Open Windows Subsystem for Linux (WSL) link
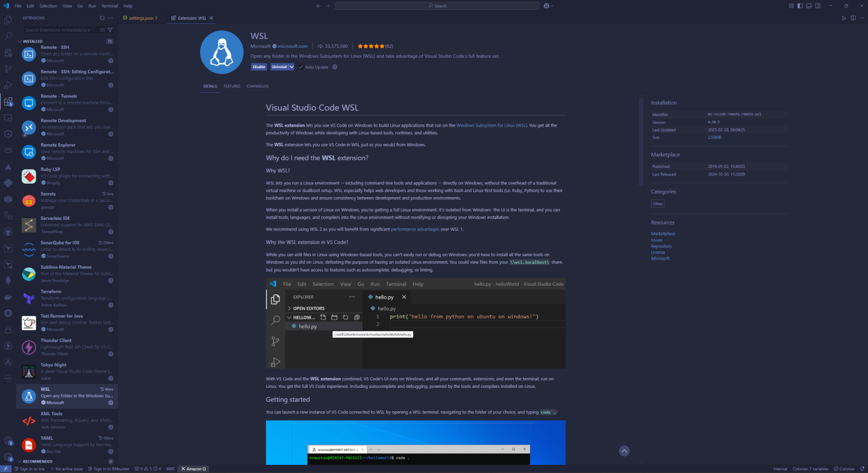This screenshot has height=473, width=868. [491, 125]
